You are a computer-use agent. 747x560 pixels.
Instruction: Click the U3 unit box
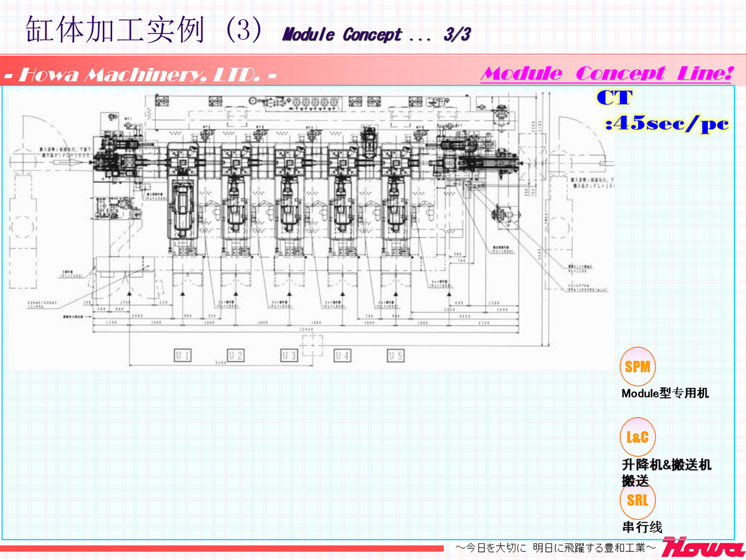[x=288, y=356]
